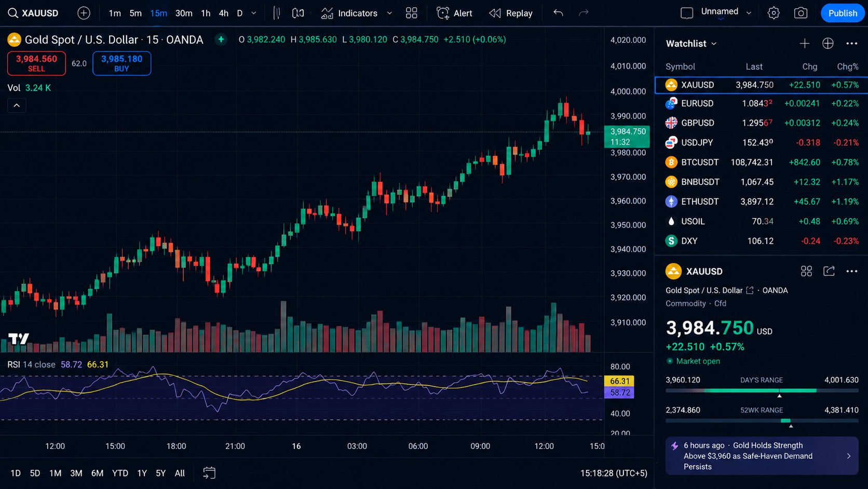Screen dimensions: 868x489
Task: Open Gold Holds Strength news item
Action: coord(762,456)
